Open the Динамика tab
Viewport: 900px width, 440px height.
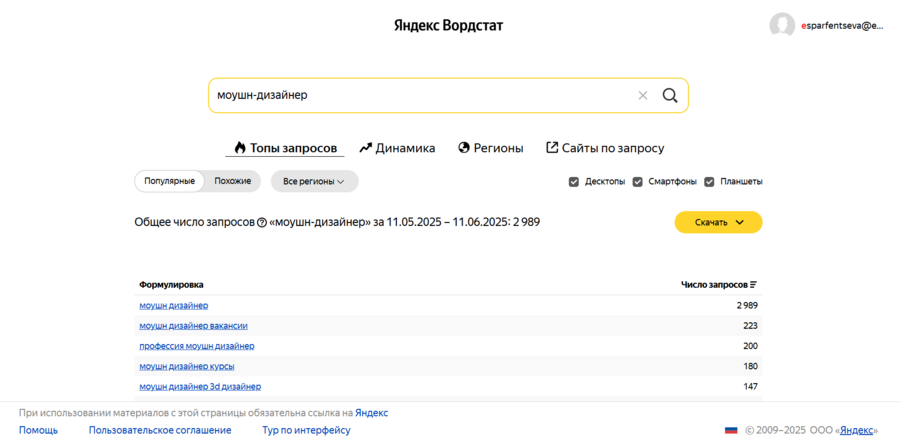point(397,148)
